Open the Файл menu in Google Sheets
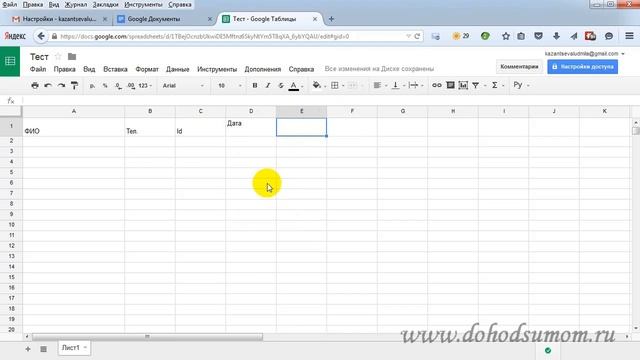Viewport: 640px width, 360px height. (38, 69)
